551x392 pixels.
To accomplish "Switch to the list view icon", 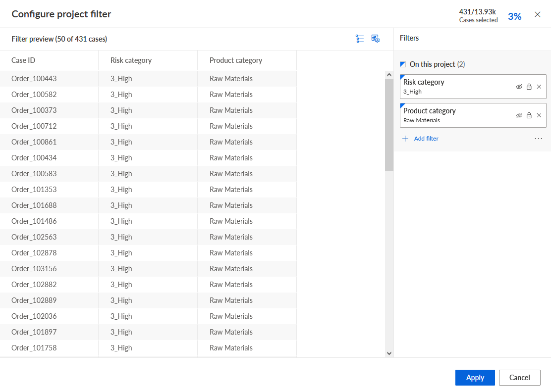I will tap(359, 39).
